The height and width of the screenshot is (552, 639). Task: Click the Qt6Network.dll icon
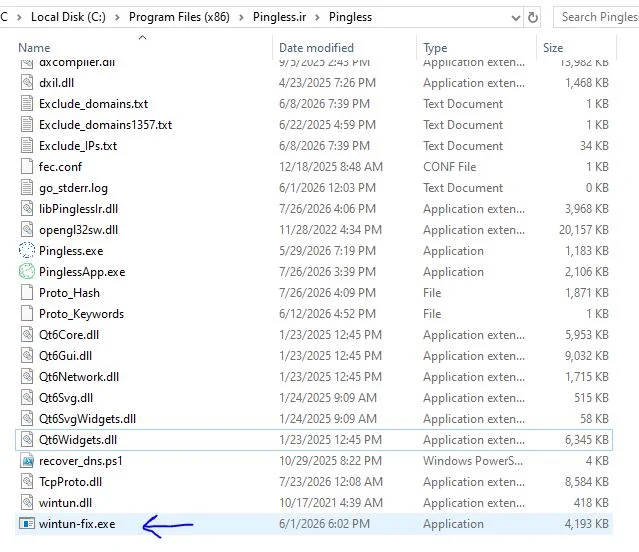(x=27, y=377)
